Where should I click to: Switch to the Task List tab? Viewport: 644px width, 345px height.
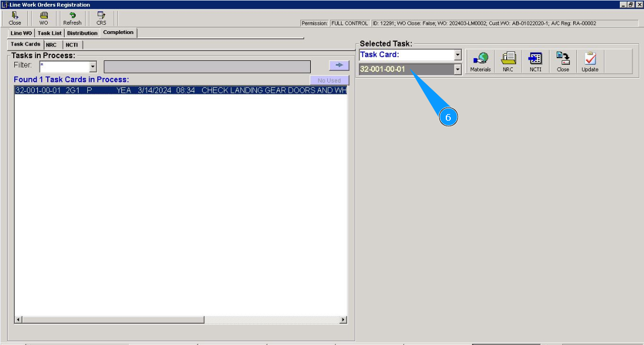pos(49,33)
